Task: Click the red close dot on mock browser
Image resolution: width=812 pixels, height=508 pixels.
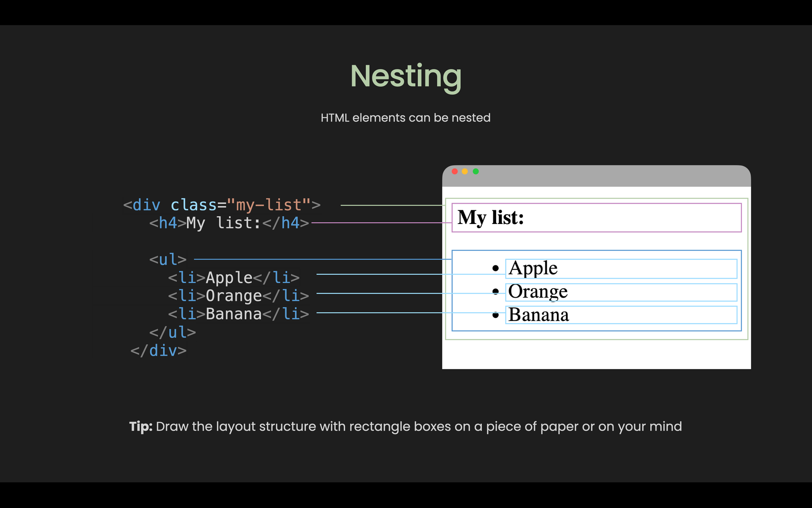Action: [455, 172]
